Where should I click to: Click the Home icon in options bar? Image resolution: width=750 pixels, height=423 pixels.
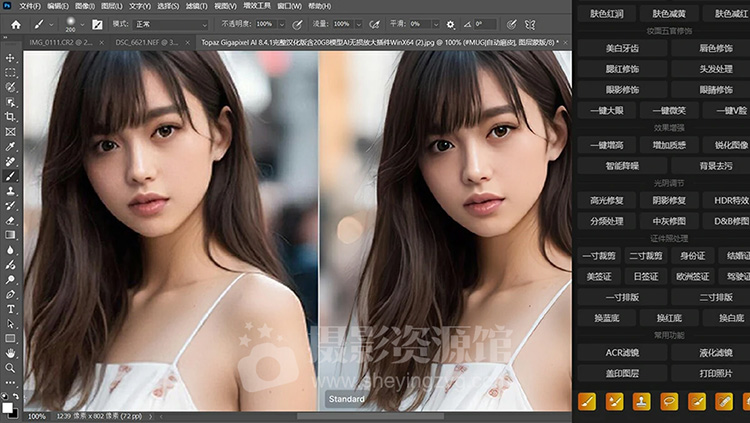pos(16,23)
